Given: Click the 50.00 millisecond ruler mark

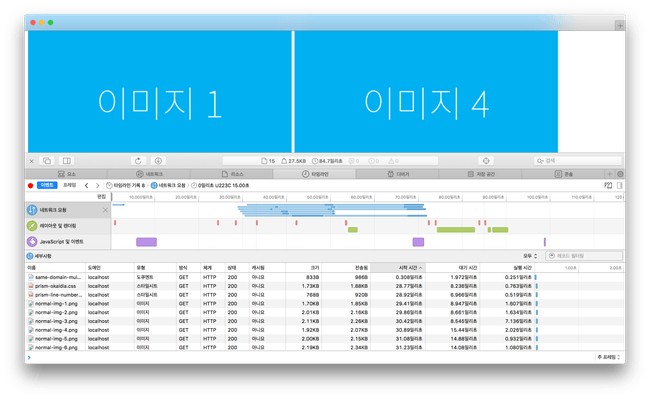Looking at the screenshot, I should 318,197.
